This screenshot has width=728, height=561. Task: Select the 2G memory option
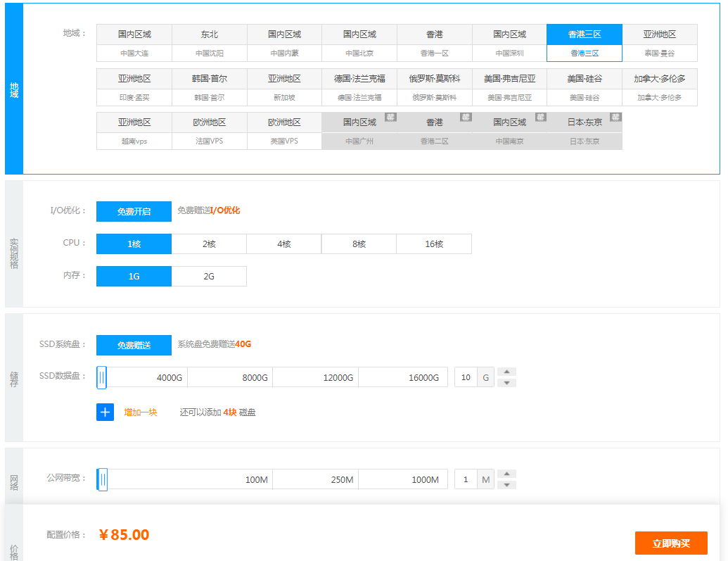point(208,276)
